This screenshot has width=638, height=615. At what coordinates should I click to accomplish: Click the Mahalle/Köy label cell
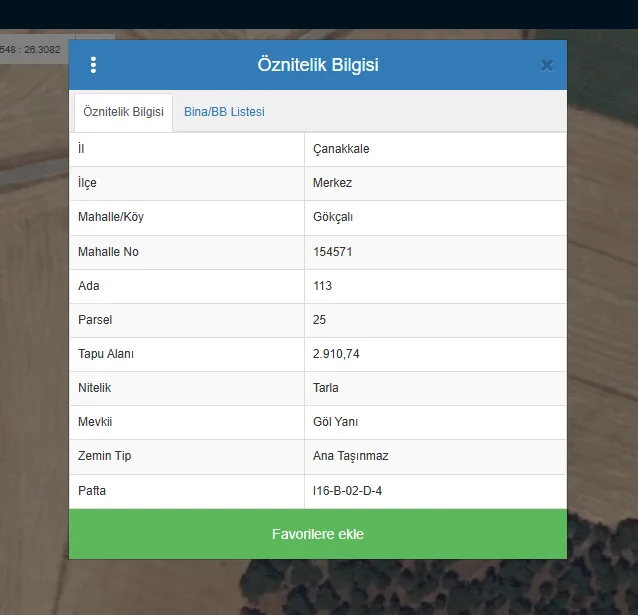(111, 217)
